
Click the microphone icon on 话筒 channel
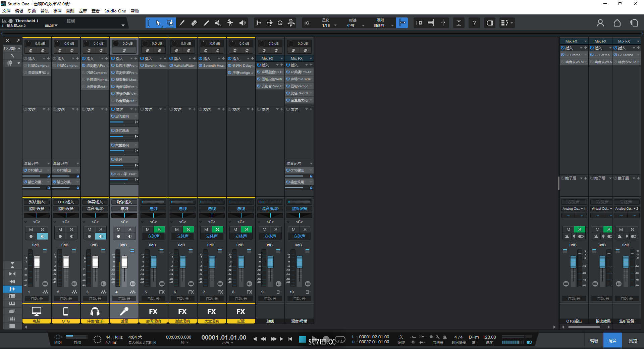124,311
